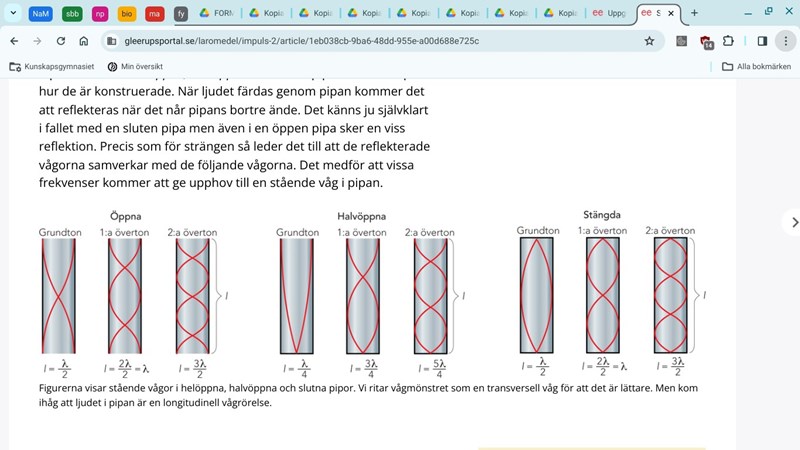The height and width of the screenshot is (450, 800).
Task: Open the Chrome three-dot menu
Action: coord(786,41)
